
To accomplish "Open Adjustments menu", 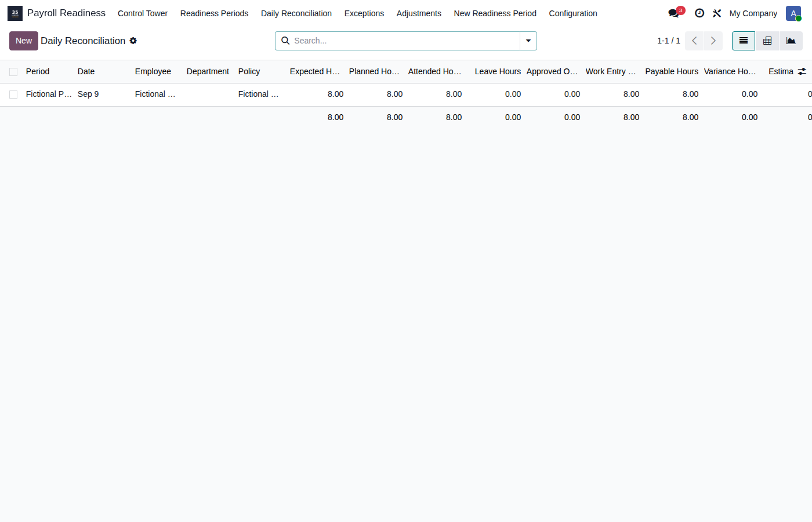I will [419, 13].
